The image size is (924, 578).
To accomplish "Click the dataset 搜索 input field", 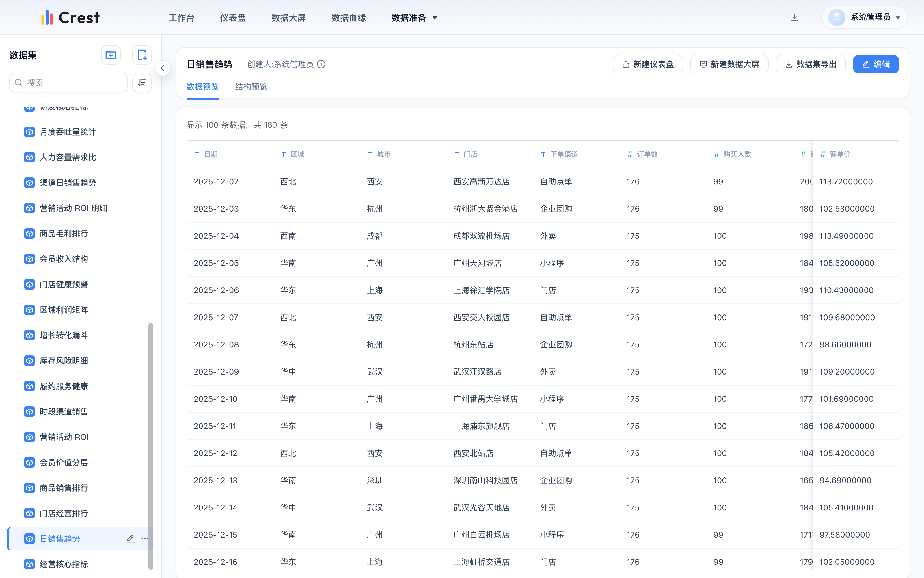I will tap(68, 83).
